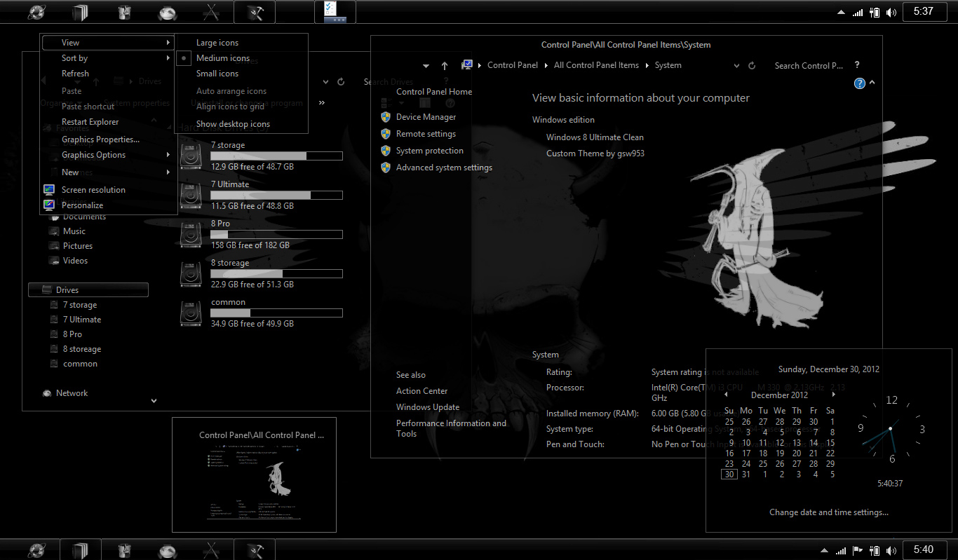958x560 pixels.
Task: Collapse ribbon chevron next to blue help icon
Action: pyautogui.click(x=872, y=83)
